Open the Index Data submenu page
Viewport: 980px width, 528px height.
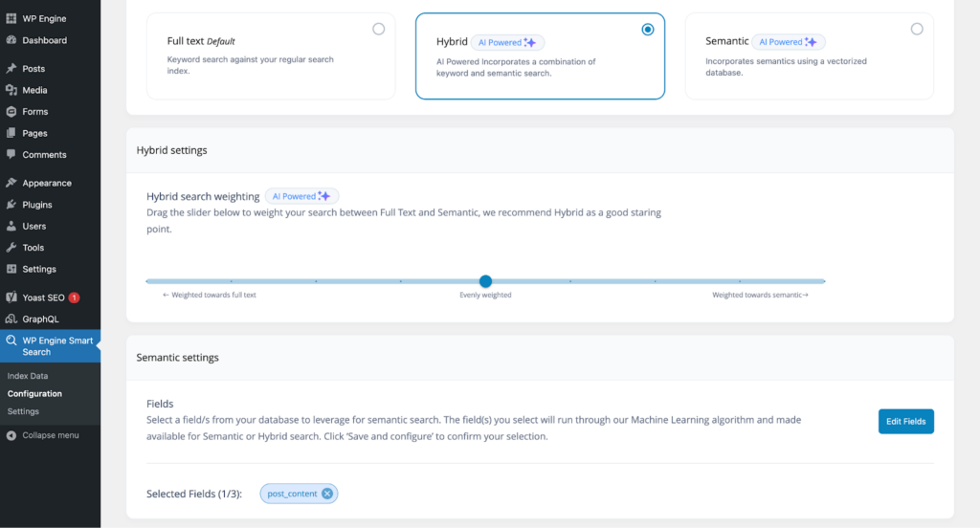pyautogui.click(x=28, y=376)
